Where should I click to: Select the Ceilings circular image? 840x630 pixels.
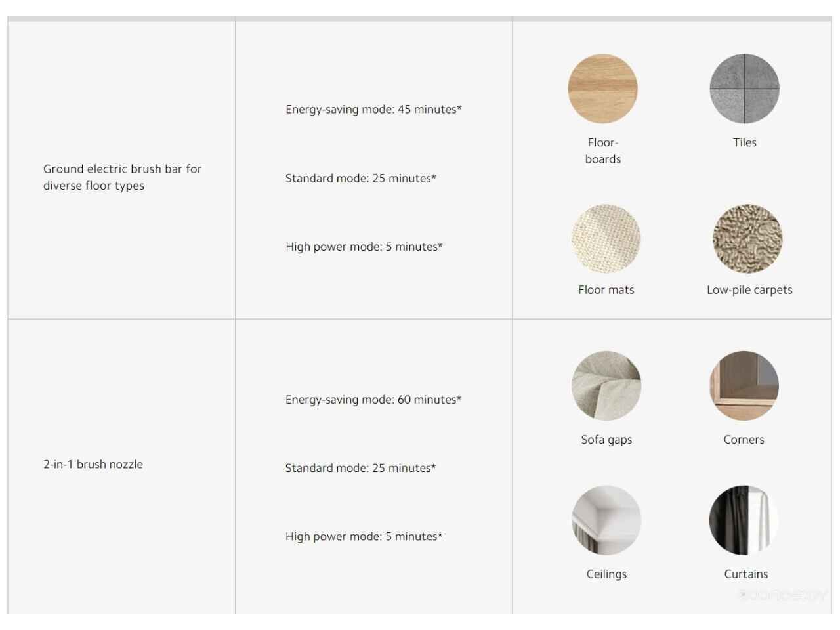click(x=606, y=520)
